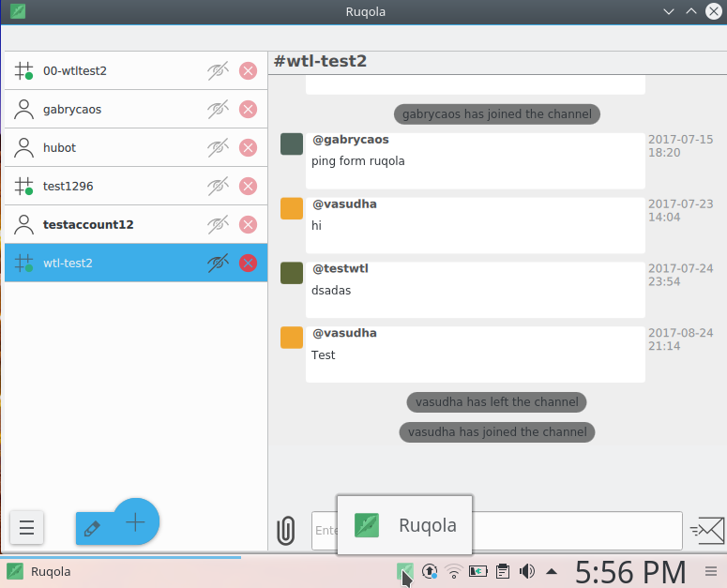Open the volume control in system tray
The image size is (727, 588).
(x=527, y=571)
